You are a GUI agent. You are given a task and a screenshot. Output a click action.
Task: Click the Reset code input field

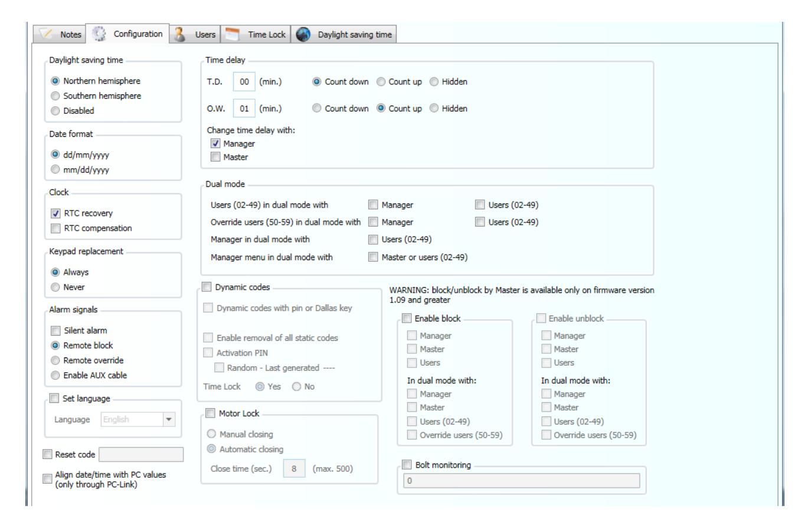click(141, 455)
